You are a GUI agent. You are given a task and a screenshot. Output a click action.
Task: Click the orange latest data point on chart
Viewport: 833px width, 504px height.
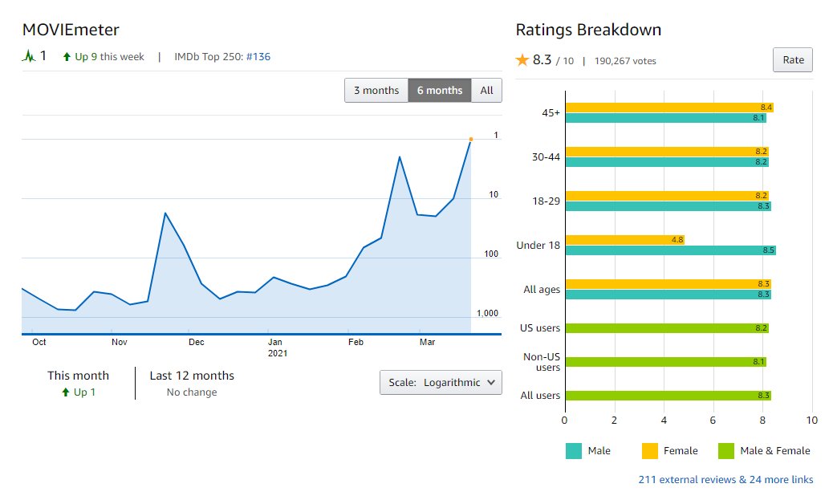[x=471, y=139]
